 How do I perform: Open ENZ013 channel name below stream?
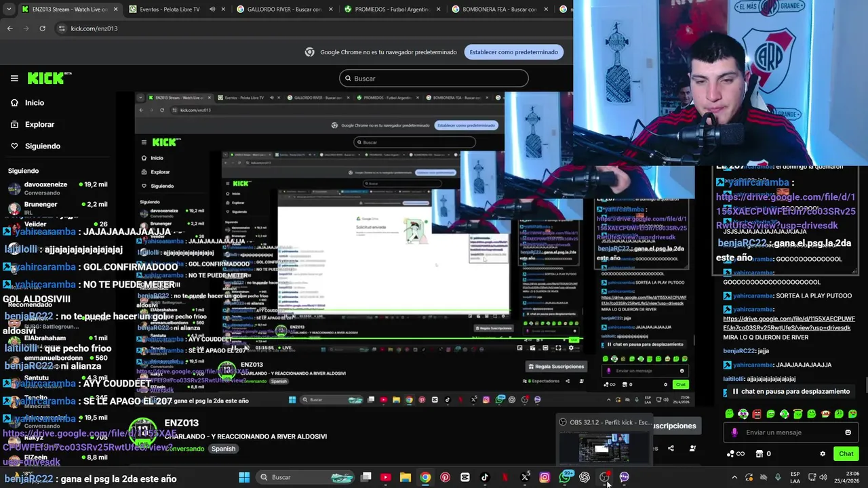[181, 422]
